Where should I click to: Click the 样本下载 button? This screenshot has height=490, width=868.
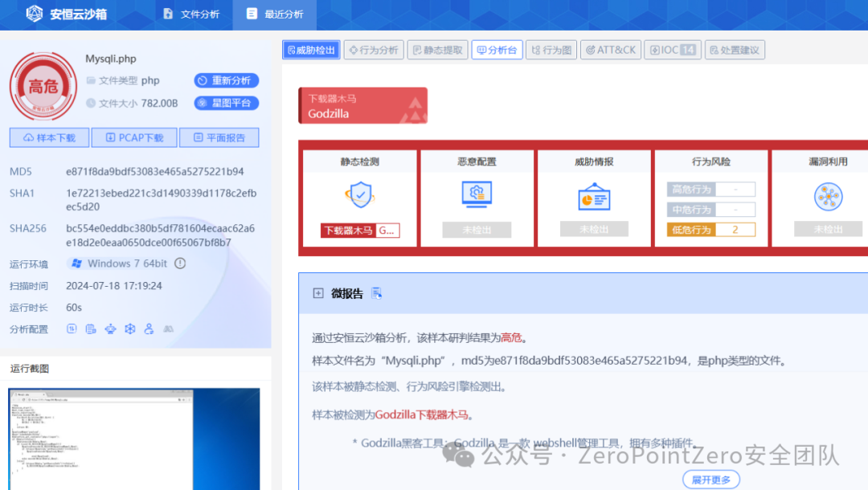[49, 137]
